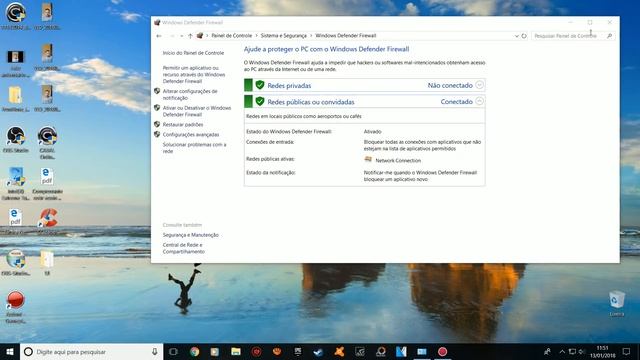Image resolution: width=640 pixels, height=360 pixels.
Task: Click the Windows Defender Firewall title bar icon
Action: pyautogui.click(x=157, y=22)
